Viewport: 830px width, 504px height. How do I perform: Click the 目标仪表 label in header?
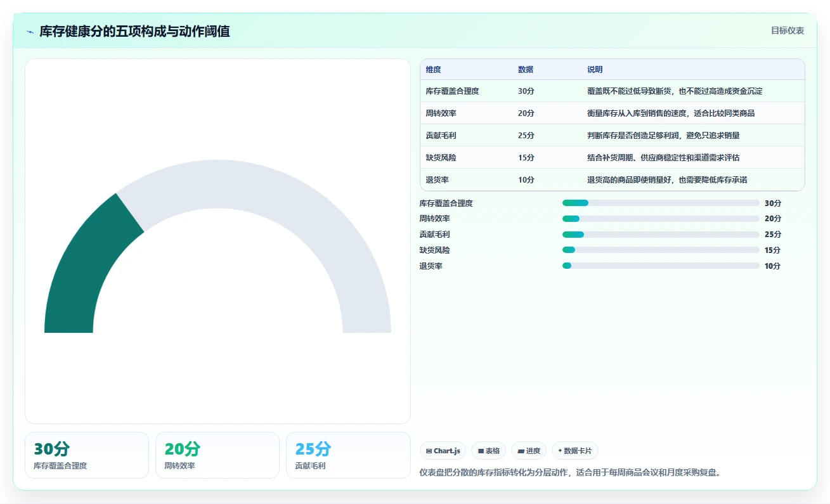[788, 30]
